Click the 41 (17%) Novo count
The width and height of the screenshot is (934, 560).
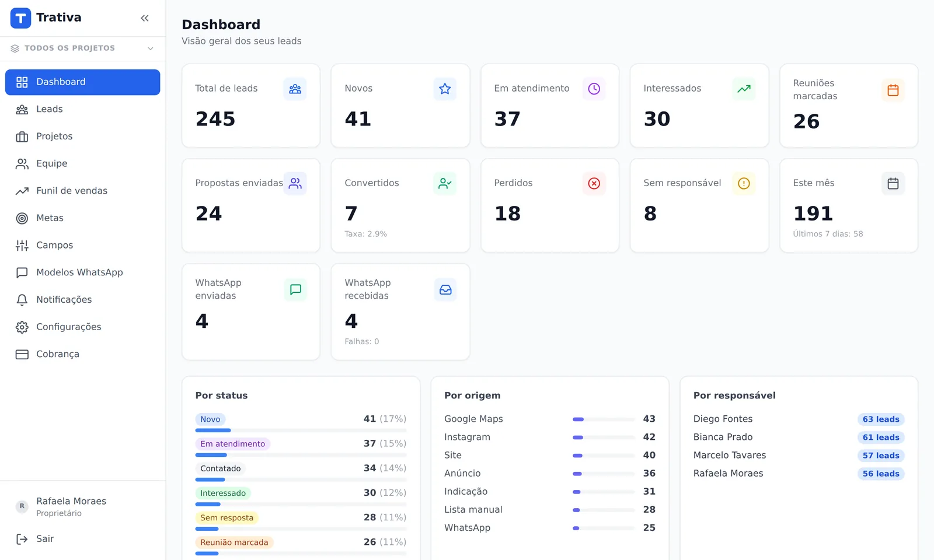(x=385, y=419)
